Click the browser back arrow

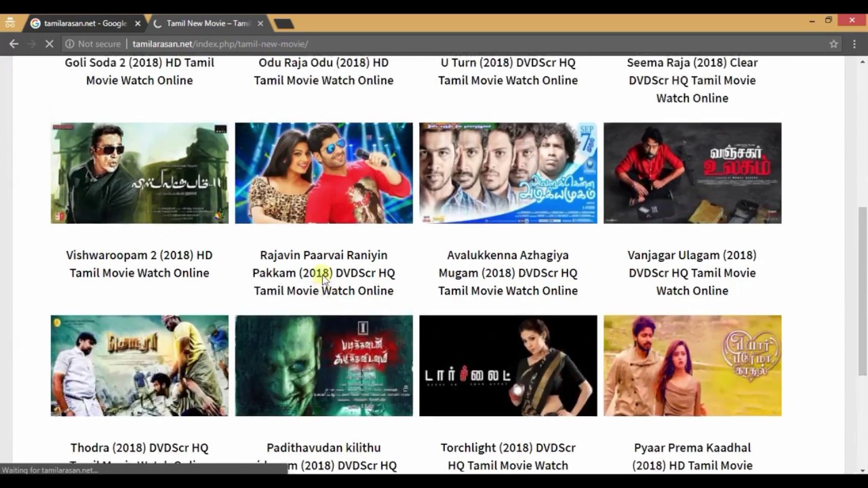point(14,43)
